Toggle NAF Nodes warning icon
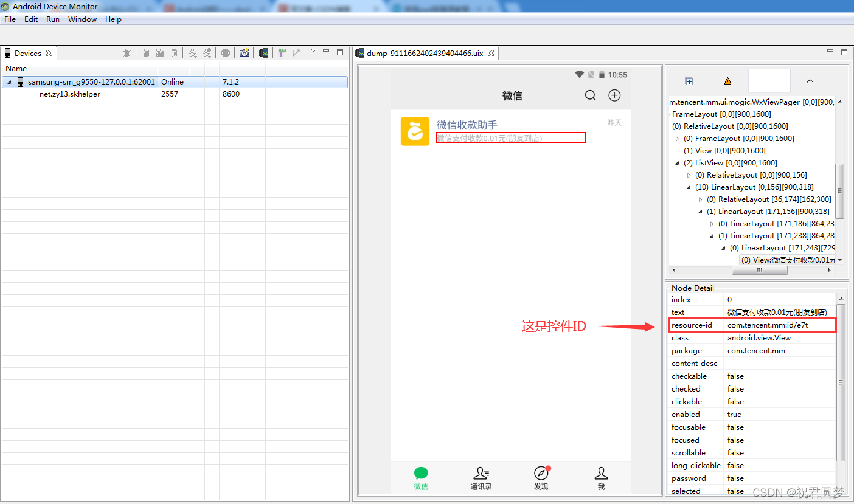The height and width of the screenshot is (504, 854). coord(728,81)
